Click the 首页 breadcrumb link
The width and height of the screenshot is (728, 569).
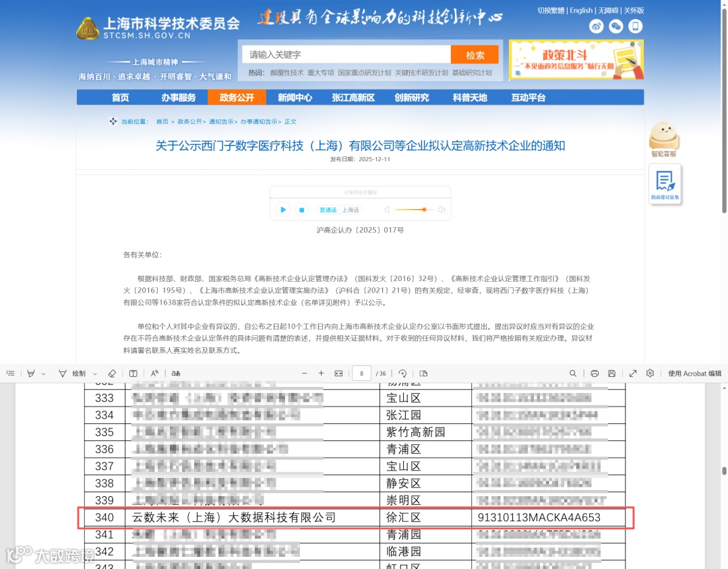[162, 122]
